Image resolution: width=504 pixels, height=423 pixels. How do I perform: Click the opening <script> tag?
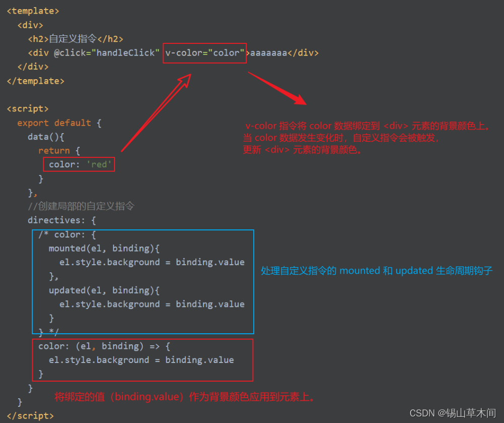(x=28, y=108)
